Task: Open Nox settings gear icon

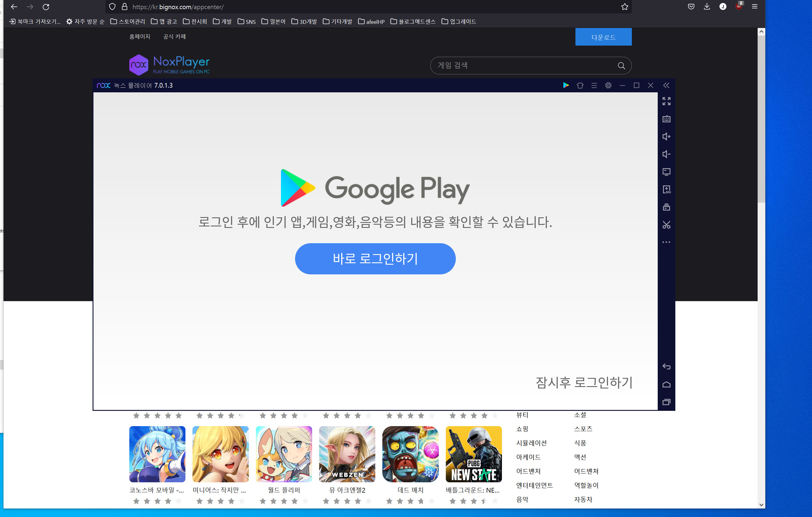Action: (x=608, y=85)
